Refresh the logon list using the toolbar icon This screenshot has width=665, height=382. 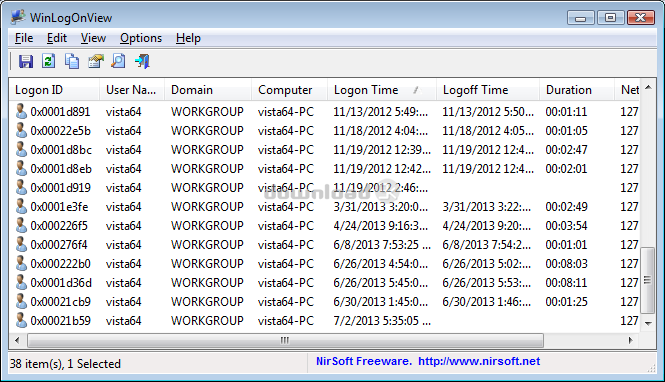pos(49,61)
